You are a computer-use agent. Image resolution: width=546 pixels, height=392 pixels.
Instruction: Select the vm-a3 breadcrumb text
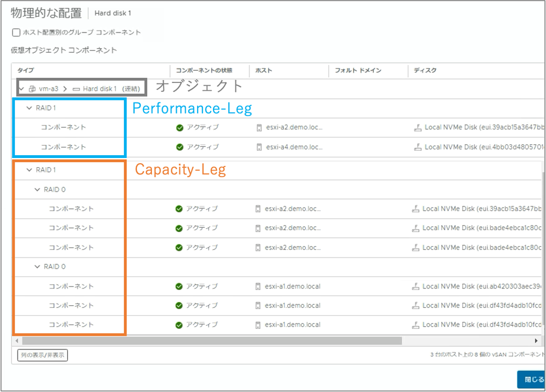click(49, 89)
